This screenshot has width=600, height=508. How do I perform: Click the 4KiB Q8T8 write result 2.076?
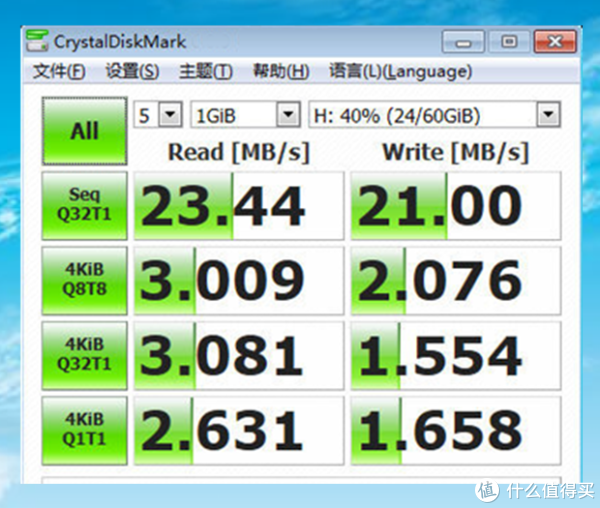pos(456,281)
